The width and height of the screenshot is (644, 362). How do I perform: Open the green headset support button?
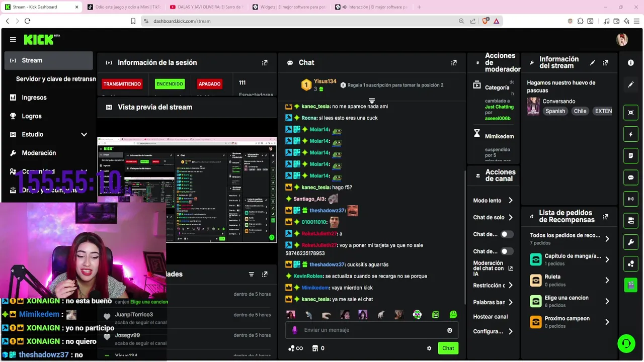tap(626, 344)
